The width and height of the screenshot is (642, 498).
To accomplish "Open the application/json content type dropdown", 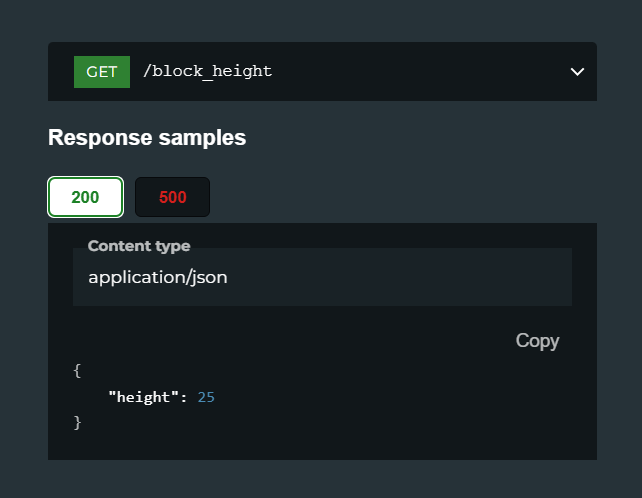I will (x=322, y=277).
